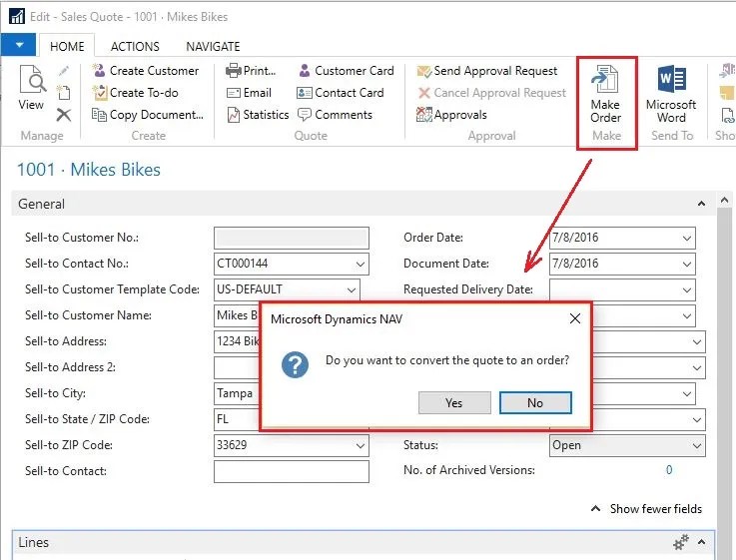Click the No. of Archived Versions value 0
736x560 pixels.
click(x=669, y=470)
